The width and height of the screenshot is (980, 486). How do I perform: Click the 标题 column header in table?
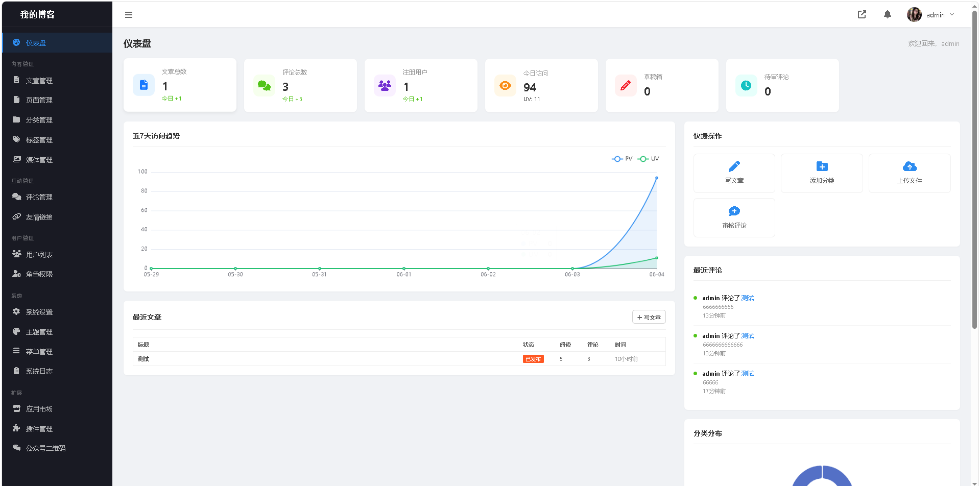[144, 345]
